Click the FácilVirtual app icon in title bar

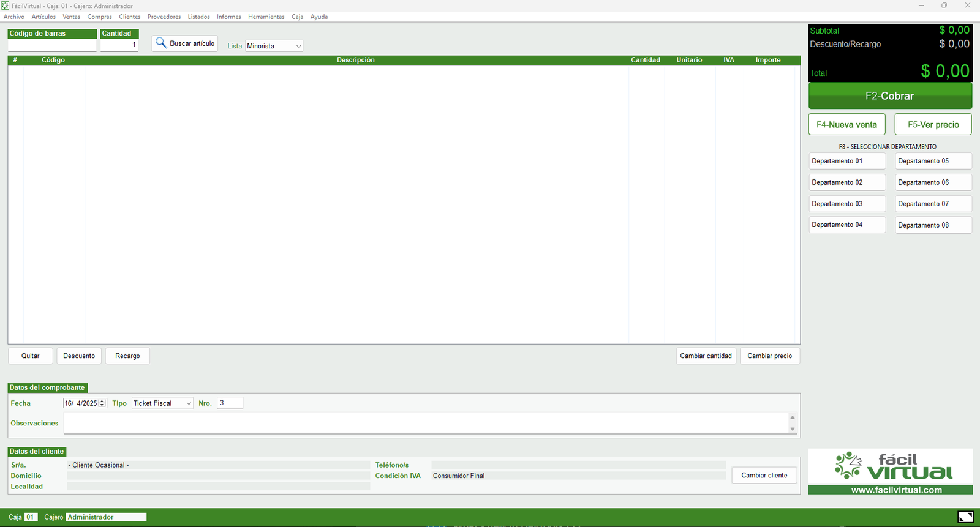click(x=5, y=6)
